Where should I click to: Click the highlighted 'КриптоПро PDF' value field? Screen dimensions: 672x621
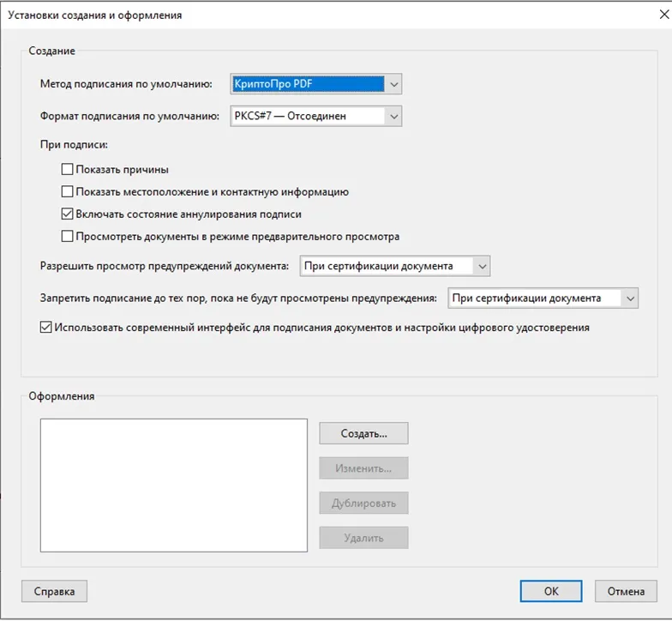tap(307, 84)
